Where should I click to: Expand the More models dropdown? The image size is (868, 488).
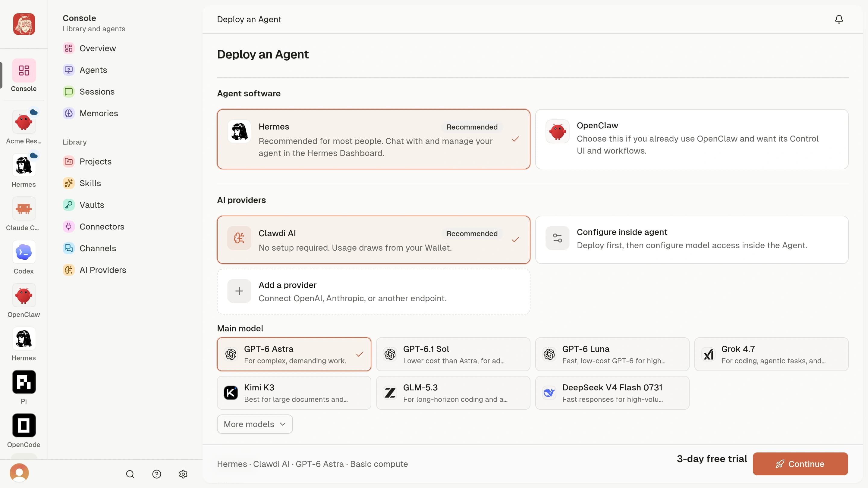[255, 424]
